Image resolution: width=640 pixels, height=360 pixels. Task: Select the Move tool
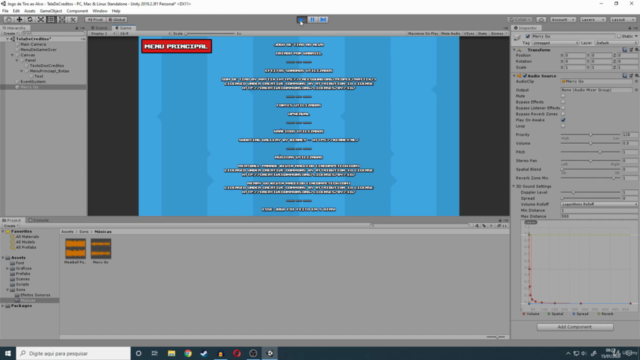coord(19,20)
